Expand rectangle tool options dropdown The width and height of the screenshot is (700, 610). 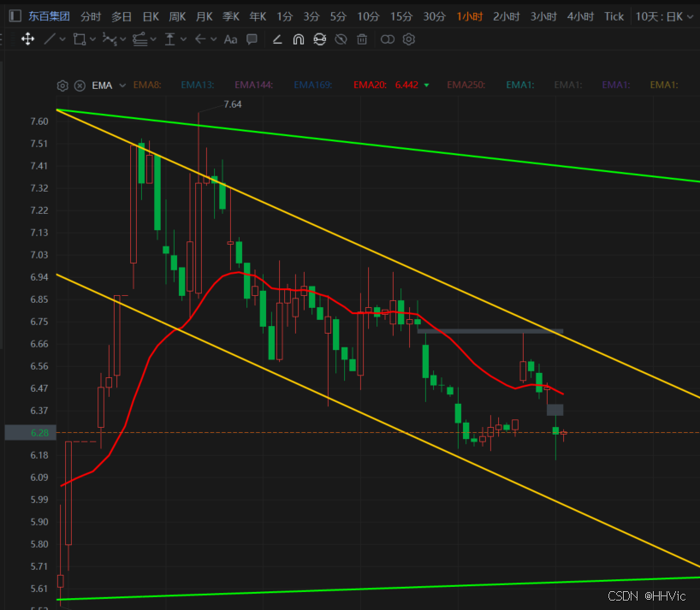point(93,39)
